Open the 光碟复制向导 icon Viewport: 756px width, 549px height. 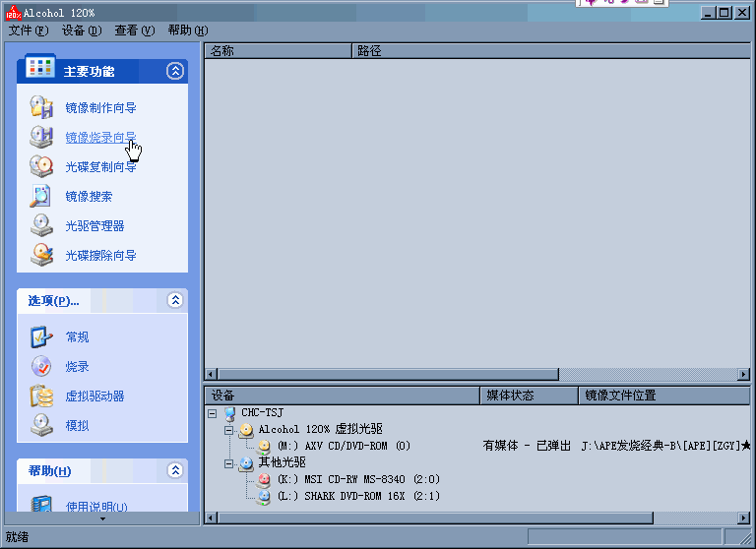41,166
